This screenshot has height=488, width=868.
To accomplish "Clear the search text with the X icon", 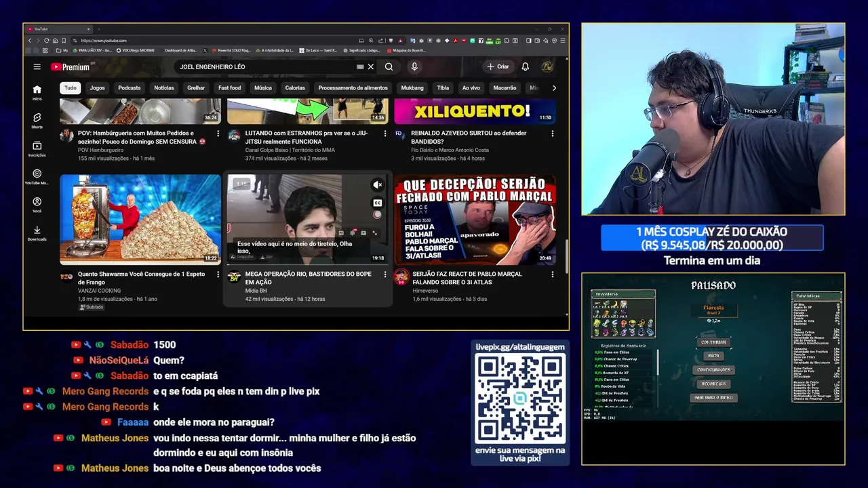I will click(x=371, y=66).
